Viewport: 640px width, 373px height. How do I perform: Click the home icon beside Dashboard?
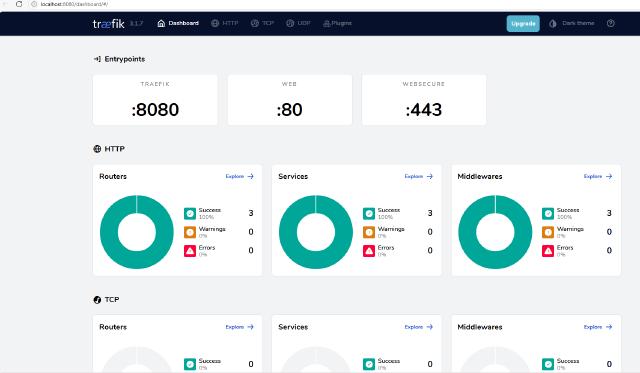pos(161,23)
